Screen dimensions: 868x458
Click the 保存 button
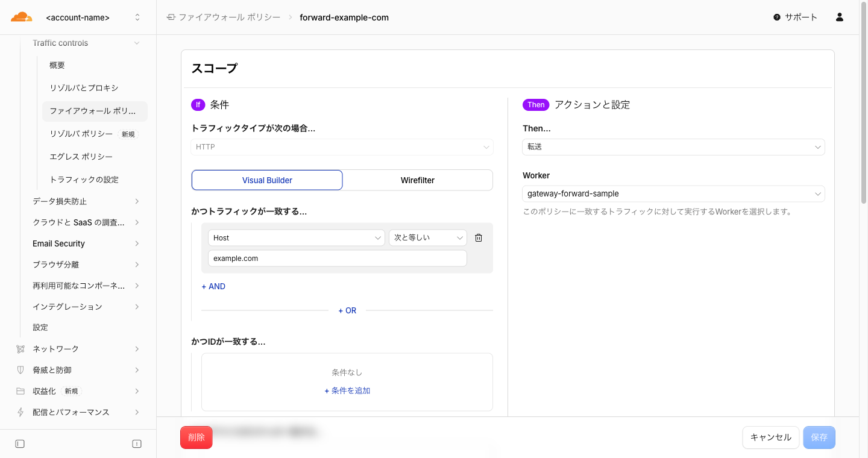(x=819, y=438)
